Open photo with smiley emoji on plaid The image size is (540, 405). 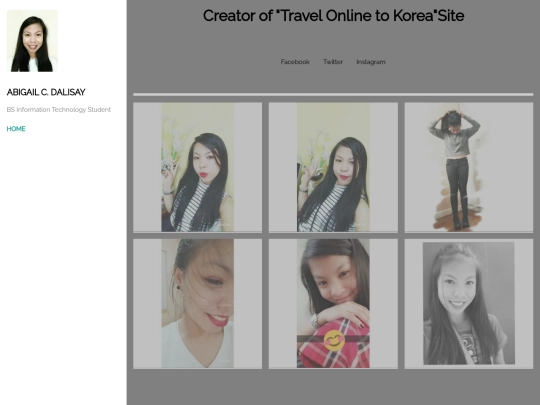(x=333, y=304)
